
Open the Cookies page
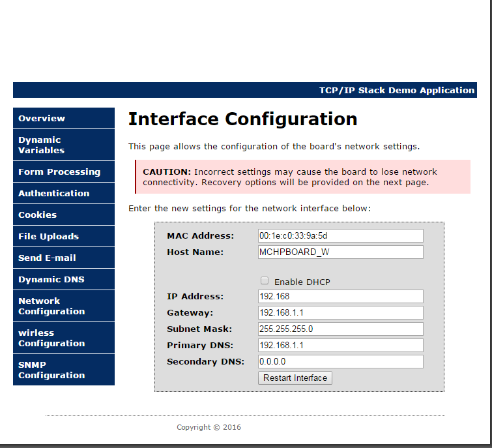(64, 215)
